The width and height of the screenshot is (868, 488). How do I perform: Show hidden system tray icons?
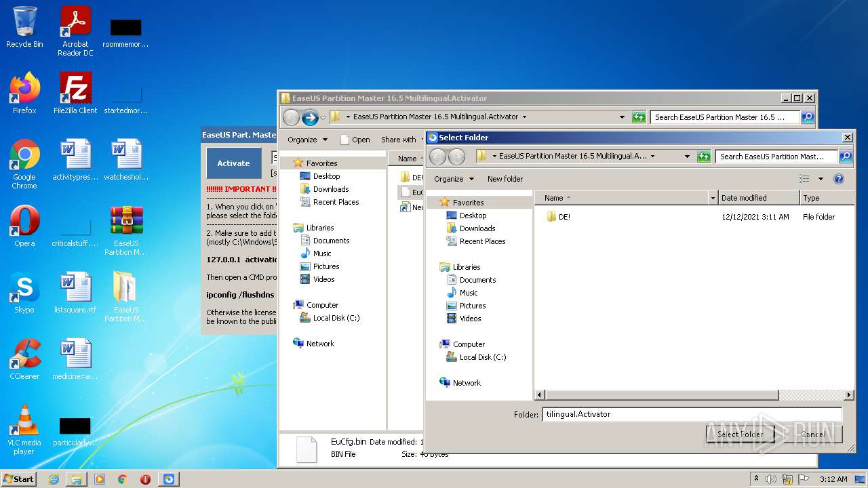(756, 479)
